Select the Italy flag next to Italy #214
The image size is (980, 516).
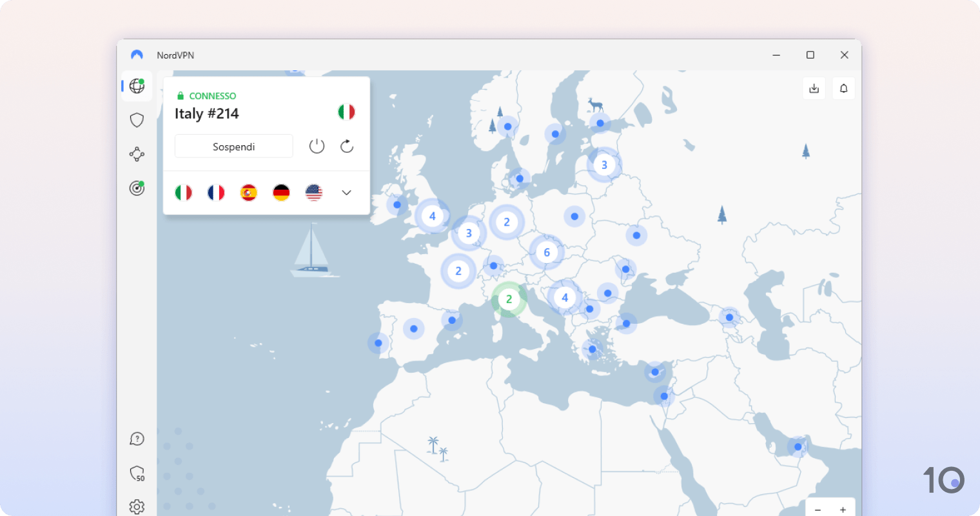(x=346, y=111)
